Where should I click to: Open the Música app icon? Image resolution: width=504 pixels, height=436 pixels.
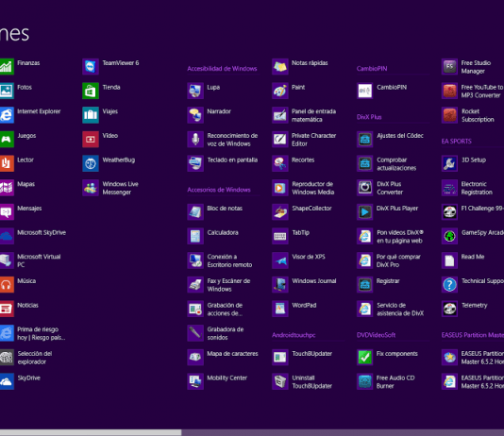[x=7, y=285]
